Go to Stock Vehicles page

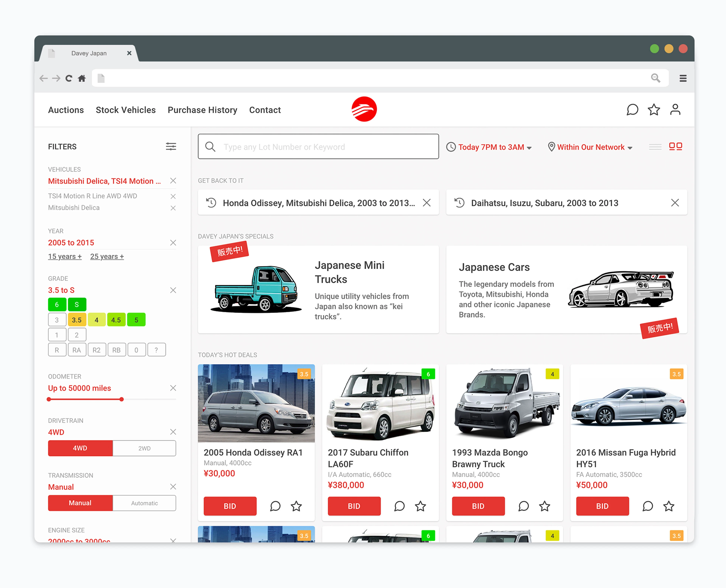coord(126,110)
